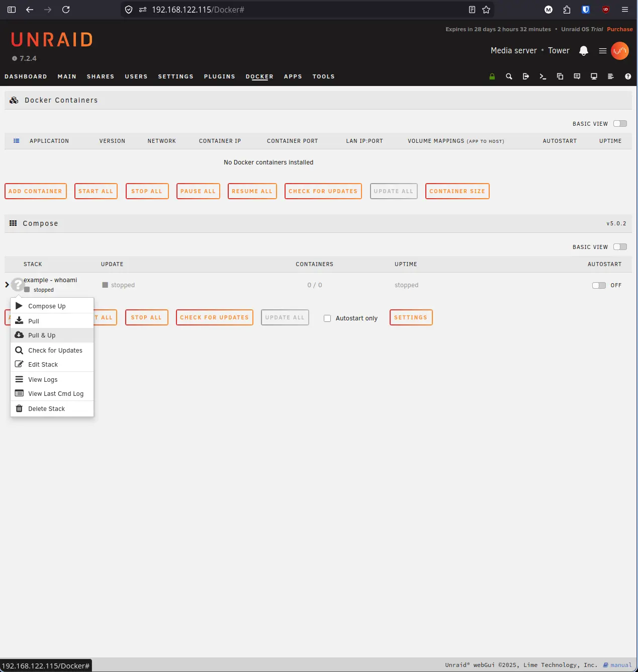The height and width of the screenshot is (672, 638).
Task: Click the orange Unraid account avatar icon
Action: (x=620, y=51)
